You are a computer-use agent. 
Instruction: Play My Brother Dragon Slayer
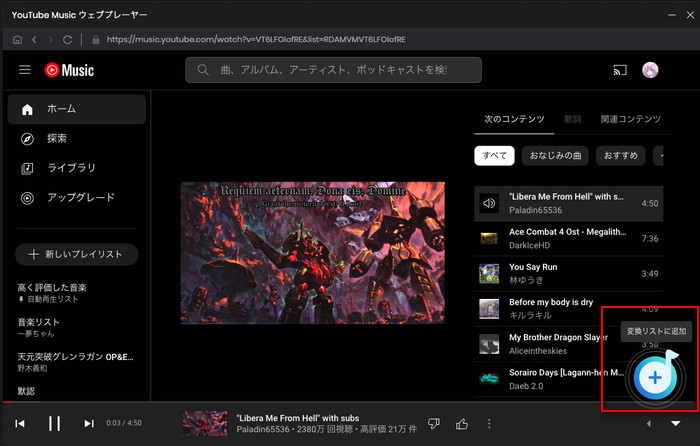pos(569,344)
